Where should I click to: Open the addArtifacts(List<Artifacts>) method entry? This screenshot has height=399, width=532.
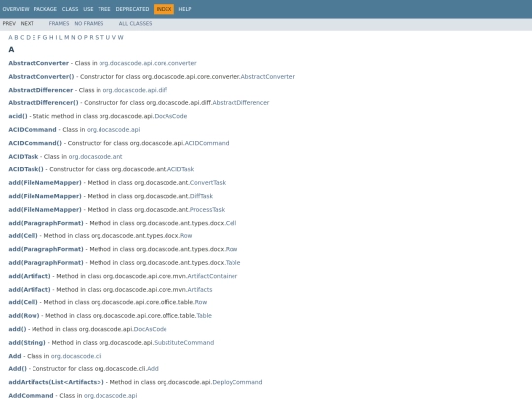56,382
